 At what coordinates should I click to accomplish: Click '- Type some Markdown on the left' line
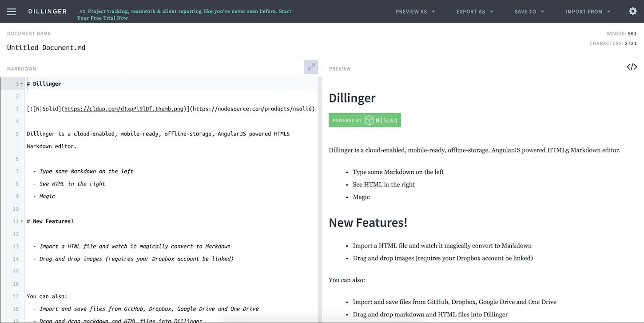tap(83, 171)
